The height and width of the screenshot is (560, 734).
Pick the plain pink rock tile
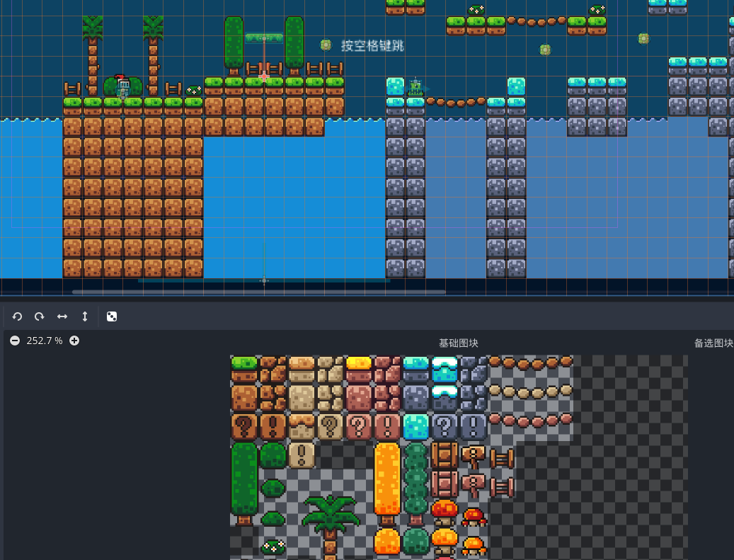[x=359, y=398]
